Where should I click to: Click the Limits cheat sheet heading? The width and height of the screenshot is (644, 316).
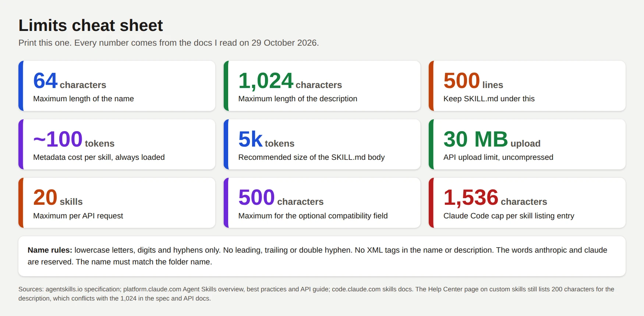click(x=91, y=25)
